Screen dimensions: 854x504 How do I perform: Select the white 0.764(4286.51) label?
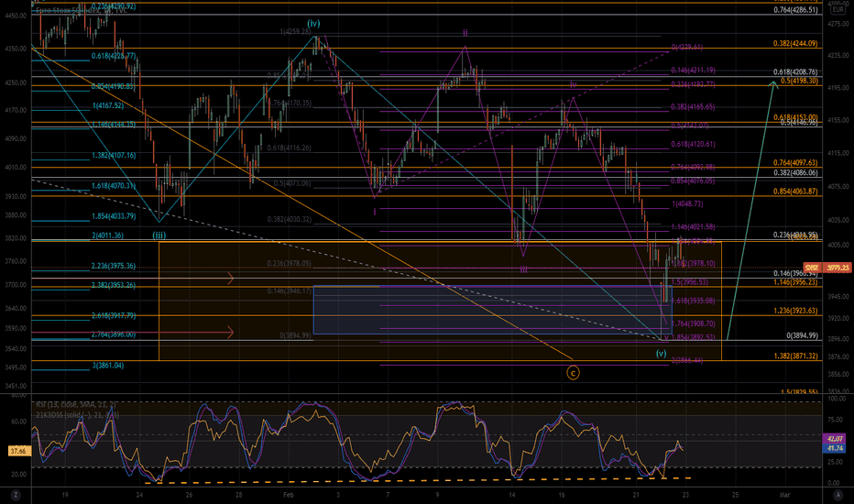(795, 10)
